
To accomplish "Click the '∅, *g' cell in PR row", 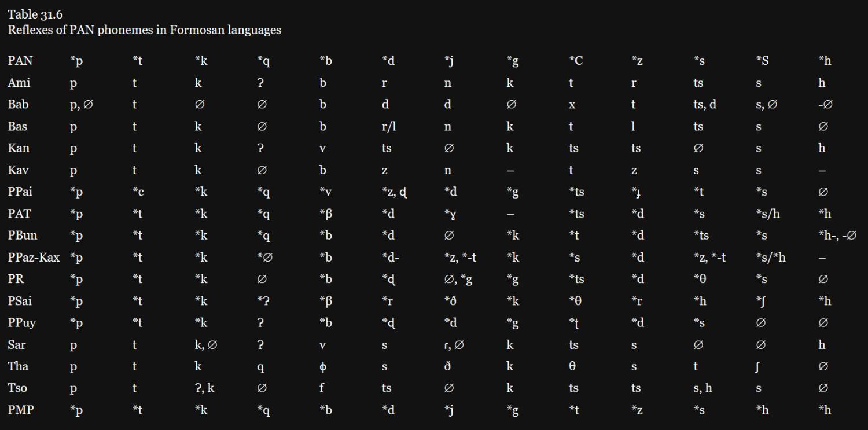I will [457, 279].
